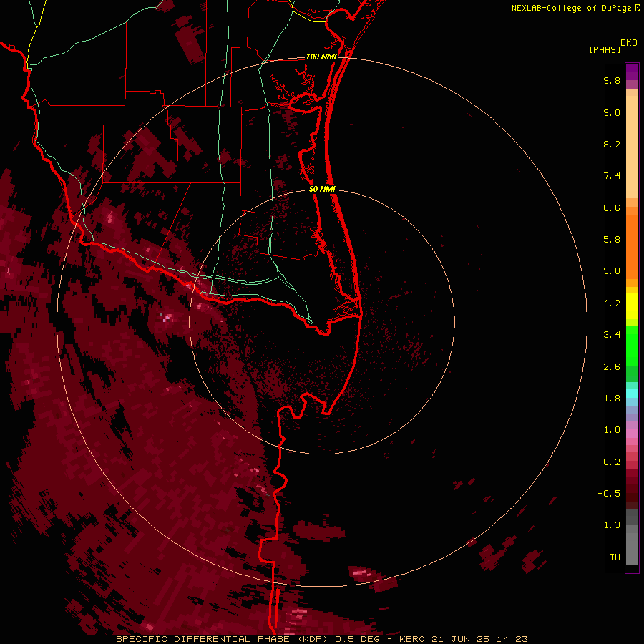Pick the bright green color bar segment
Viewport: 644px width, 644px height.
point(632,346)
